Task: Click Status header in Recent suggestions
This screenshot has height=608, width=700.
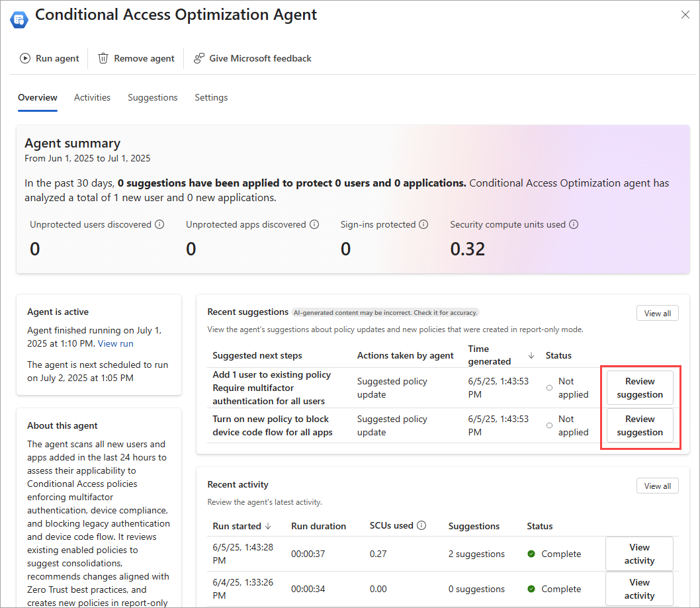Action: point(558,355)
